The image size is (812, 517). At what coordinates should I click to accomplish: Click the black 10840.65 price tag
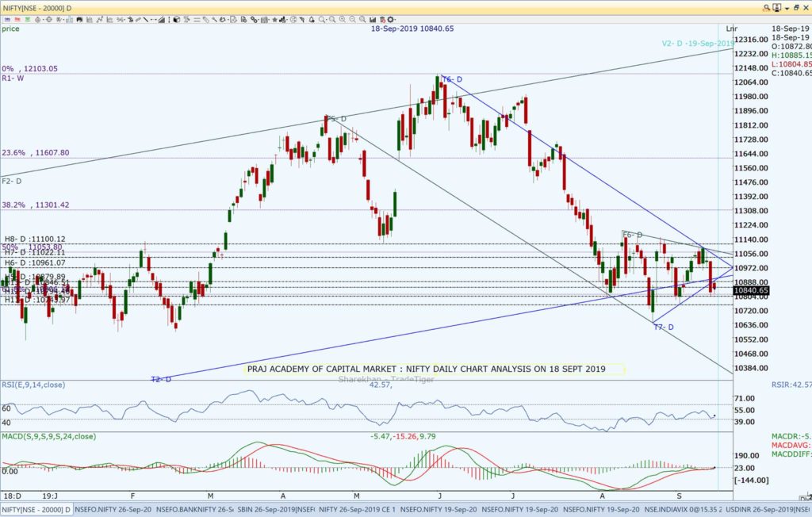[x=751, y=291]
